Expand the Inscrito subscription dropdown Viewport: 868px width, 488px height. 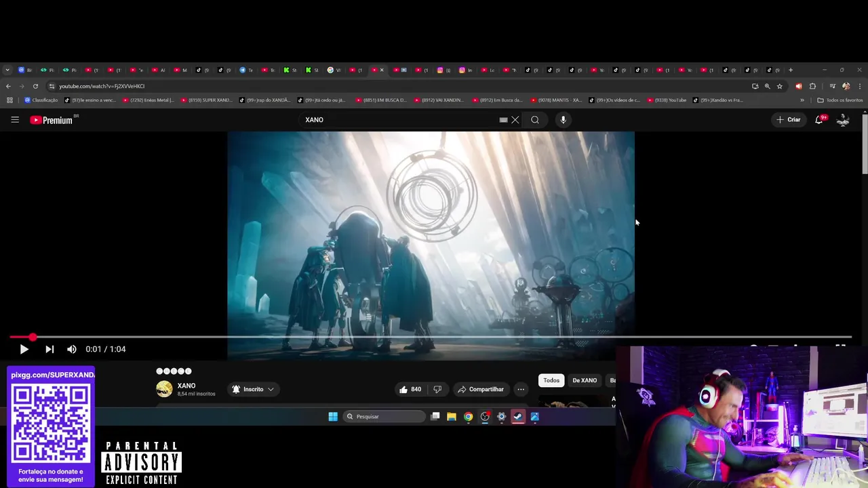point(253,389)
